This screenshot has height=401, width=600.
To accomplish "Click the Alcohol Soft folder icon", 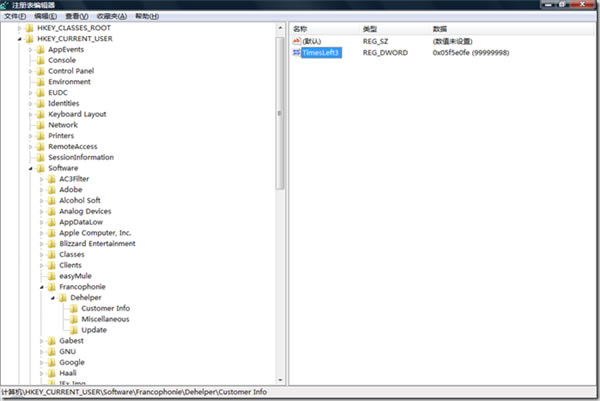I will point(52,200).
